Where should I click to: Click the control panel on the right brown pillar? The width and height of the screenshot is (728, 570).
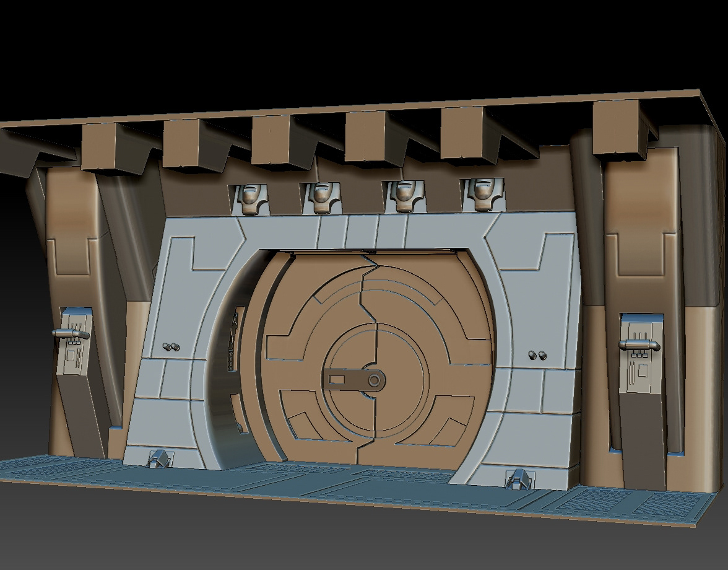[641, 354]
